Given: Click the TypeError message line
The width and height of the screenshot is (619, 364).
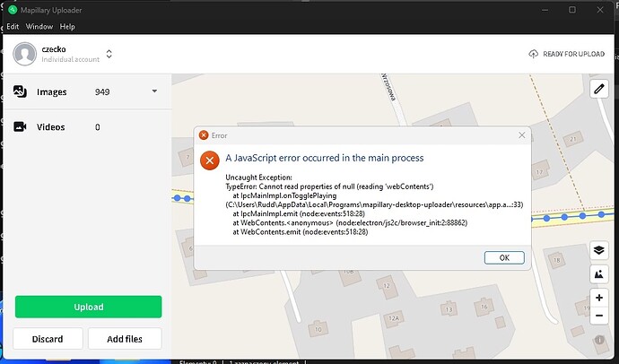Looking at the screenshot, I should tap(329, 186).
